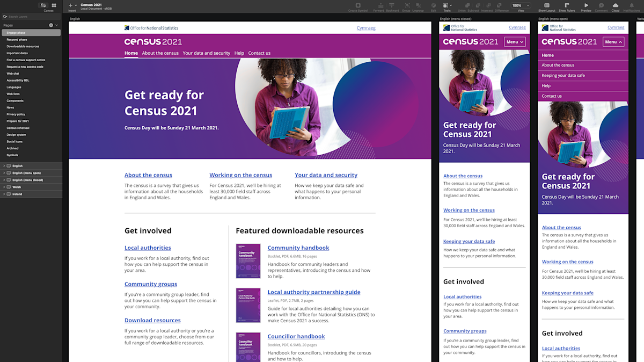Click Contact us in English artboard nav
The image size is (644, 362).
[x=259, y=53]
